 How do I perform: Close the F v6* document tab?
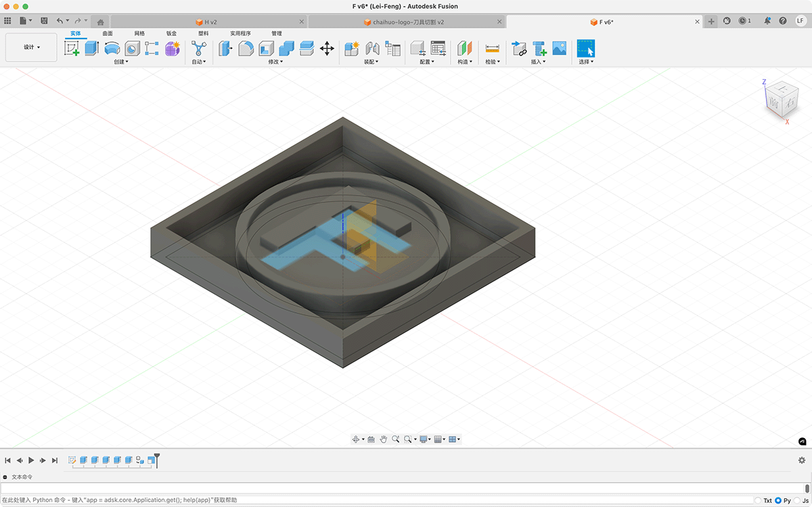698,22
